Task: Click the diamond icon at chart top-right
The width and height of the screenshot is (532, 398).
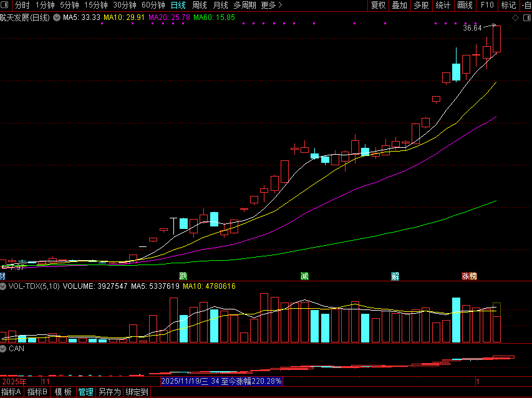Action: [515, 18]
